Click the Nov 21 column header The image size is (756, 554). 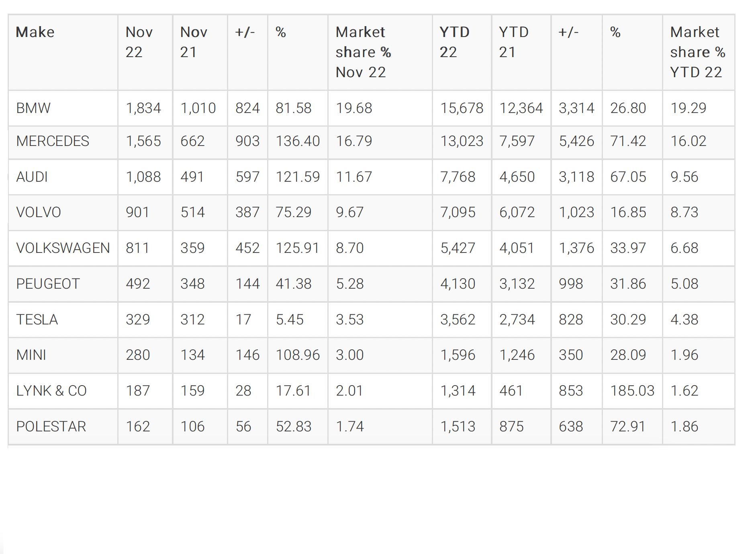coord(194,42)
